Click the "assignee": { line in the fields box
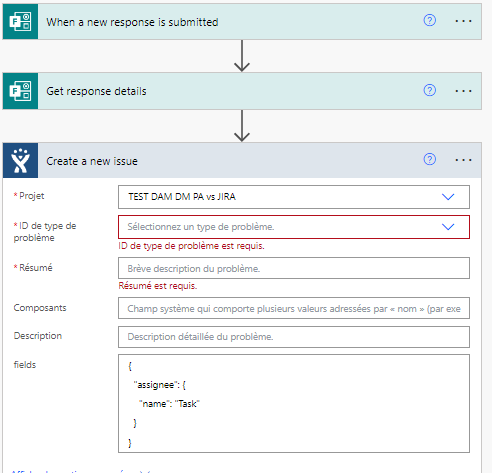 coord(159,385)
